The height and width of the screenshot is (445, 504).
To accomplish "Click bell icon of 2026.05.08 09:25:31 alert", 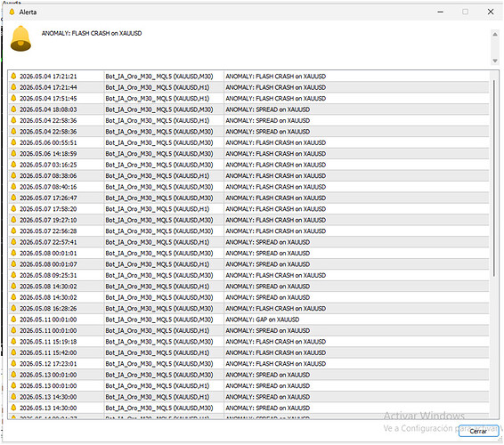I will pos(13,275).
